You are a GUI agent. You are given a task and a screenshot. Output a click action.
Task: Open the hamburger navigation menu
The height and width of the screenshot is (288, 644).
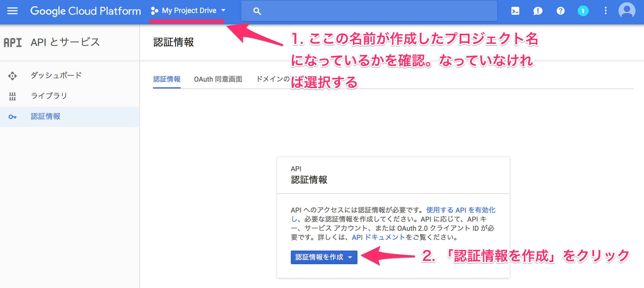click(12, 11)
